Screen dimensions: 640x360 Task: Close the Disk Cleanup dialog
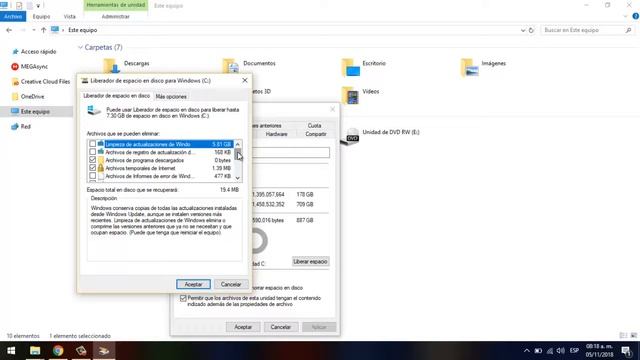245,80
